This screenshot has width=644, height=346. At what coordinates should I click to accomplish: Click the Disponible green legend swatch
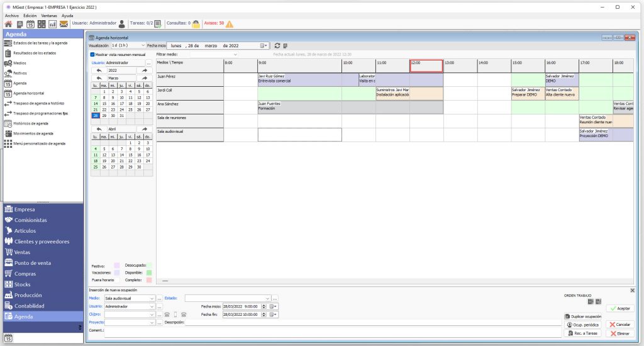coord(149,273)
